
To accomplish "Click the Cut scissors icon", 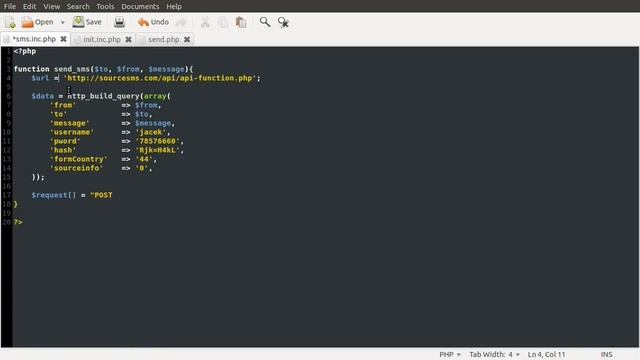I will [x=205, y=22].
